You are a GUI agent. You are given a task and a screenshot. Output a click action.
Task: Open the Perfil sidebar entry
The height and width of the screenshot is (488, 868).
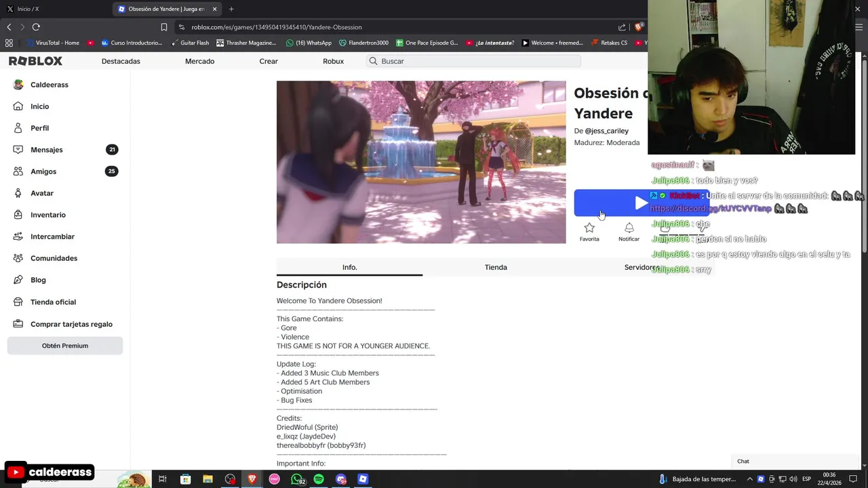pyautogui.click(x=39, y=128)
